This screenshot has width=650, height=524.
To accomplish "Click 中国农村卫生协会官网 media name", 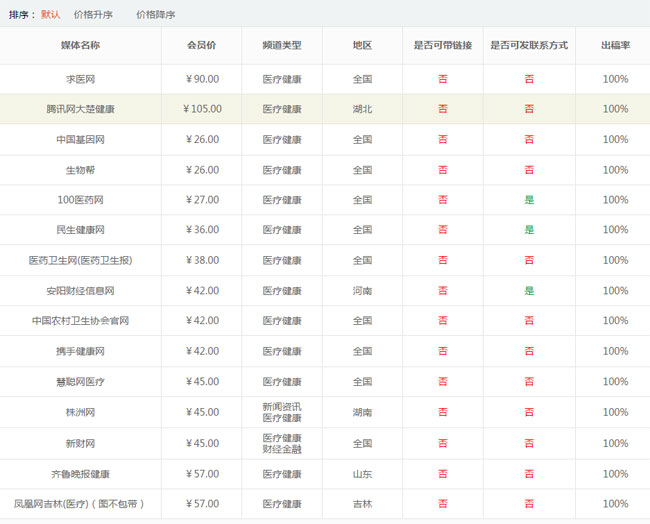I will (80, 321).
